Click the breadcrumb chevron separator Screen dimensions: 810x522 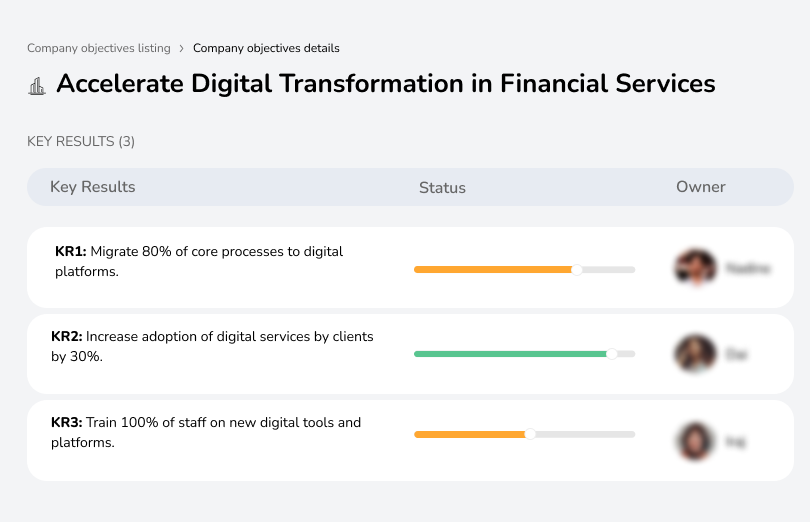coord(181,49)
